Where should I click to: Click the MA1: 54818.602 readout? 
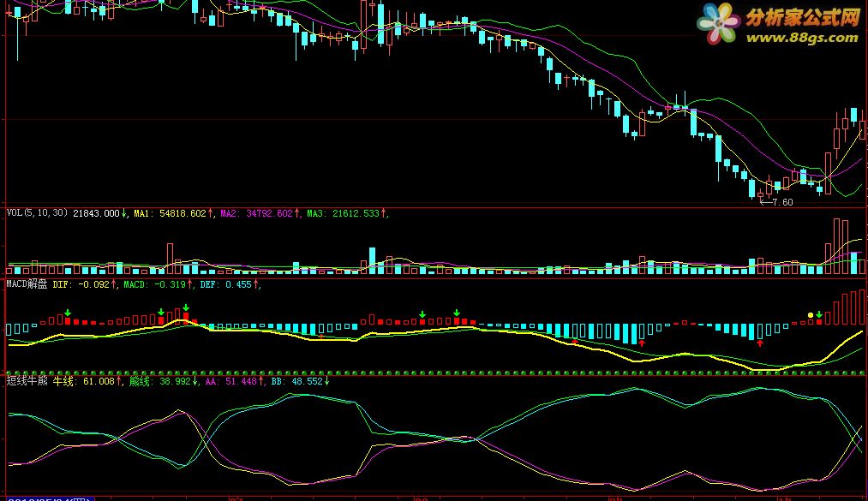[170, 213]
